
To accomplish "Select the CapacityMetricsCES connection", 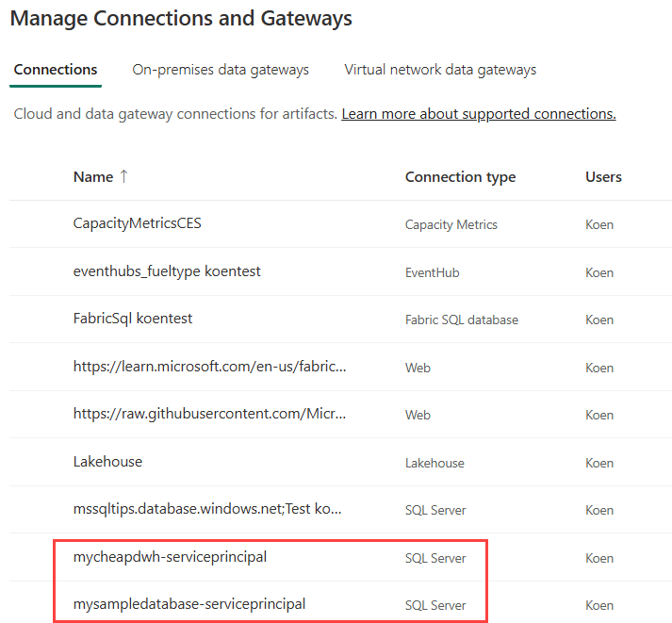I will [x=137, y=224].
